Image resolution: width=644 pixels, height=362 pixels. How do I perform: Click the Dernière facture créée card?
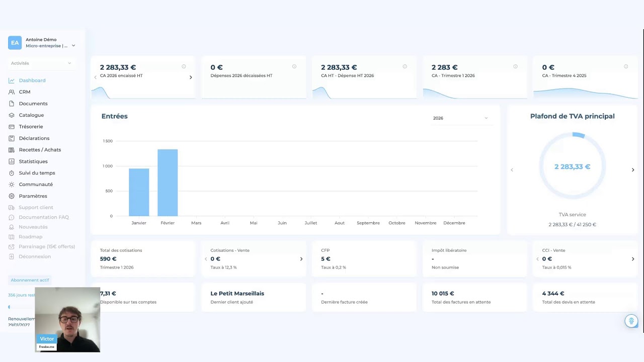364,298
